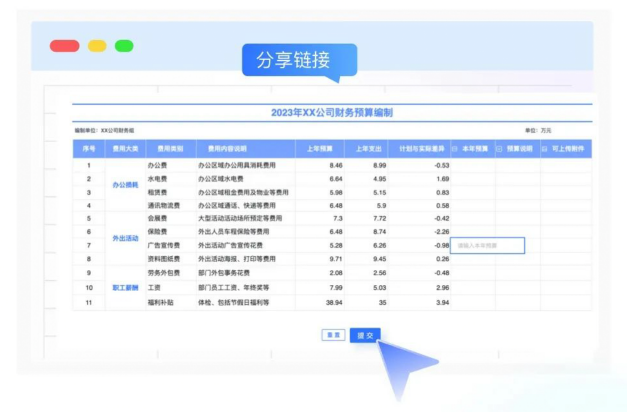This screenshot has width=627, height=412.
Task: Click the icon beside 可上传附件 header
Action: (x=545, y=149)
